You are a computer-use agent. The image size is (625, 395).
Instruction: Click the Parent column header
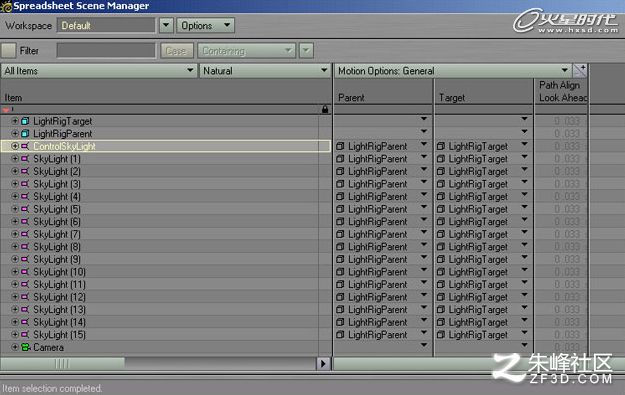[383, 91]
